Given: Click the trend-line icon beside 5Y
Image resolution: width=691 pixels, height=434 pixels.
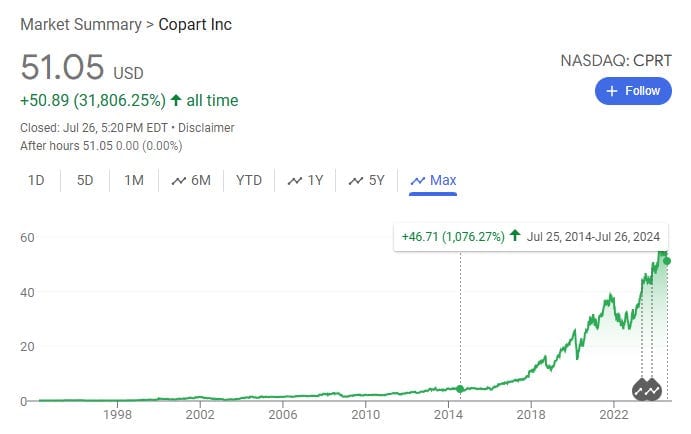Looking at the screenshot, I should click(356, 181).
